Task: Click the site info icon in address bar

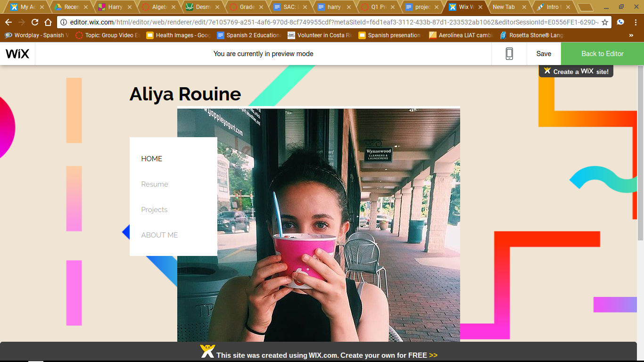Action: (64, 22)
